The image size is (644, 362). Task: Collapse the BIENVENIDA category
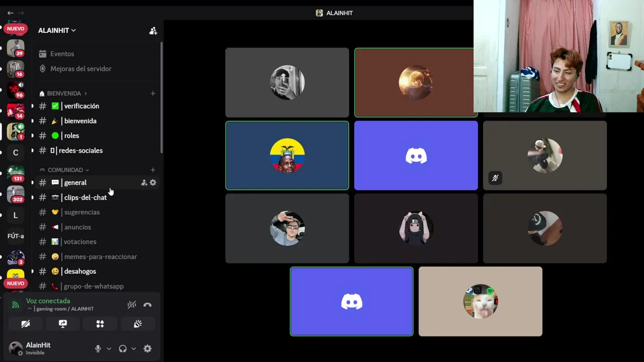pyautogui.click(x=63, y=94)
